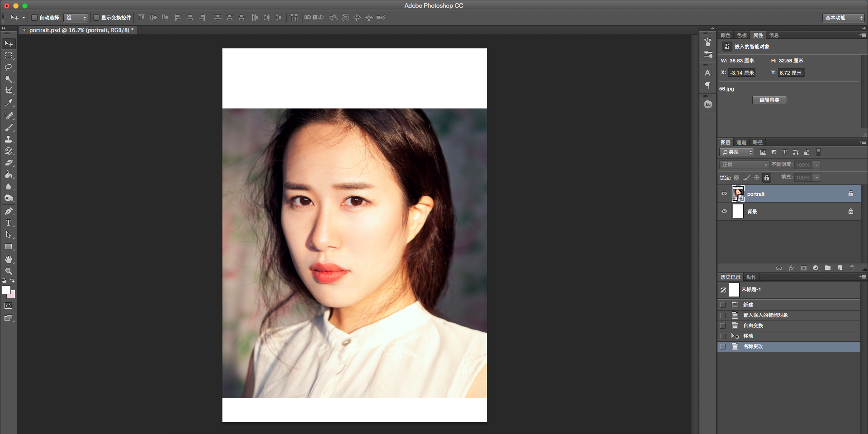
Task: Toggle Quick Mask mode
Action: click(9, 306)
